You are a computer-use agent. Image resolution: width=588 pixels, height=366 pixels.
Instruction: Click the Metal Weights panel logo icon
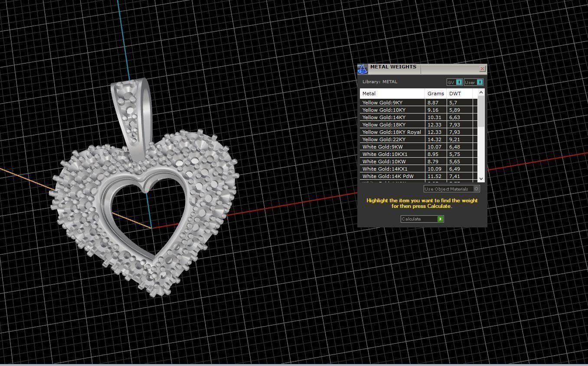click(363, 69)
